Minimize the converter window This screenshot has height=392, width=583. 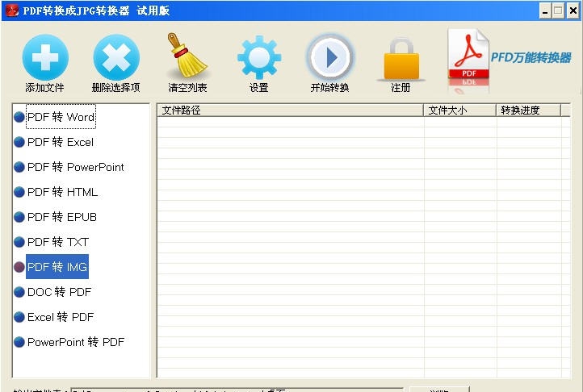click(x=545, y=10)
